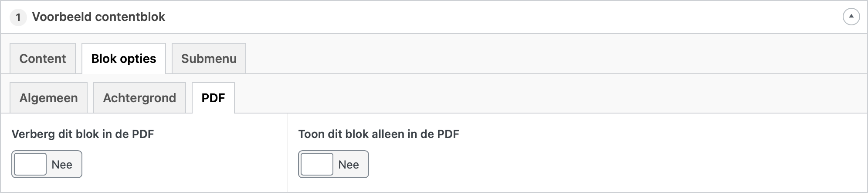
Task: Click empty strip right of the PDF tab
Action: (550, 98)
